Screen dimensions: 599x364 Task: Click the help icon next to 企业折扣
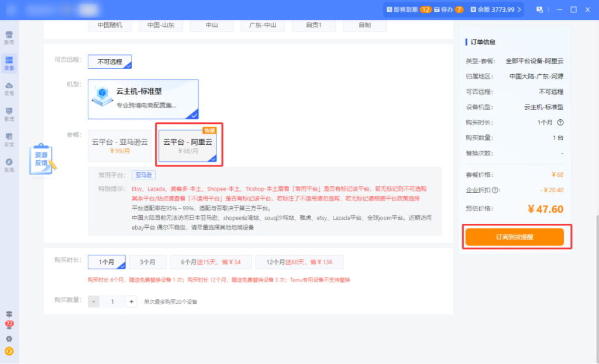coord(495,190)
